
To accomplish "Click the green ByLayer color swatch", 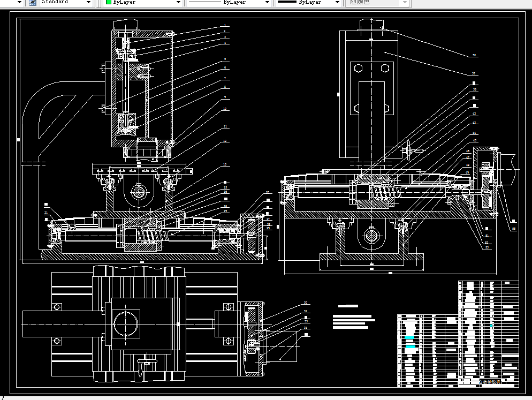I will click(x=109, y=2).
